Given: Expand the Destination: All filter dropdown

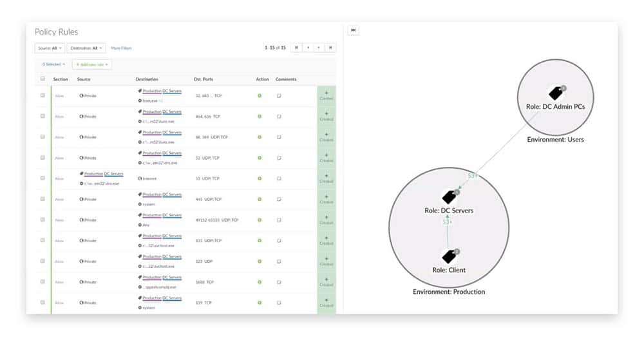Looking at the screenshot, I should tap(86, 48).
